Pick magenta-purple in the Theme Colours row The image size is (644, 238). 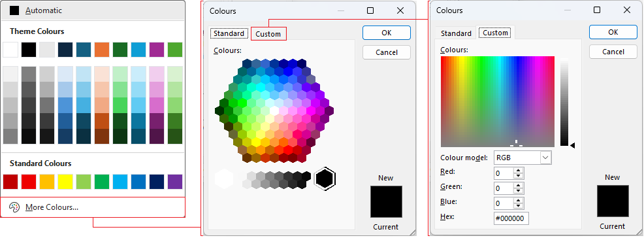(x=157, y=49)
